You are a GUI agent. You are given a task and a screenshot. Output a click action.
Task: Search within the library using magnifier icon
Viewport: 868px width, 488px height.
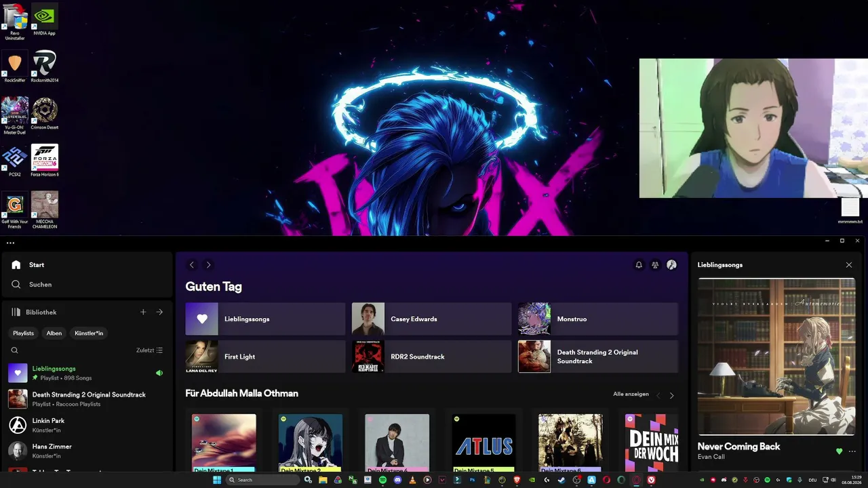tap(14, 350)
